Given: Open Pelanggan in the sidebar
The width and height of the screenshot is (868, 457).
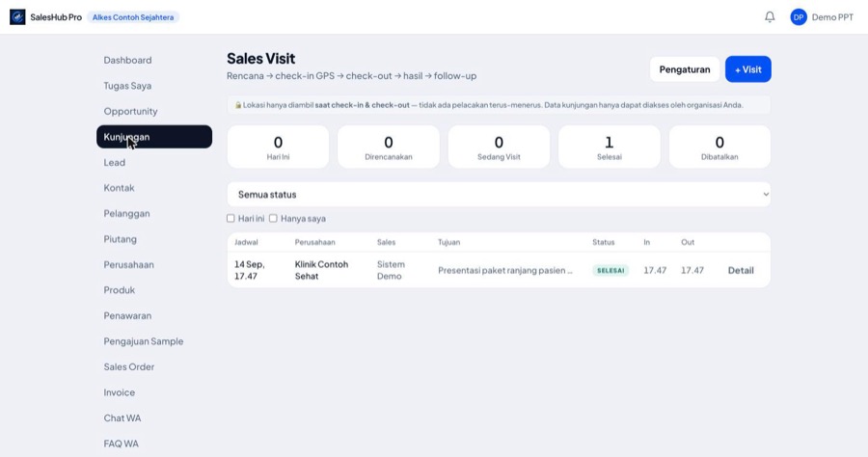Looking at the screenshot, I should click(126, 214).
